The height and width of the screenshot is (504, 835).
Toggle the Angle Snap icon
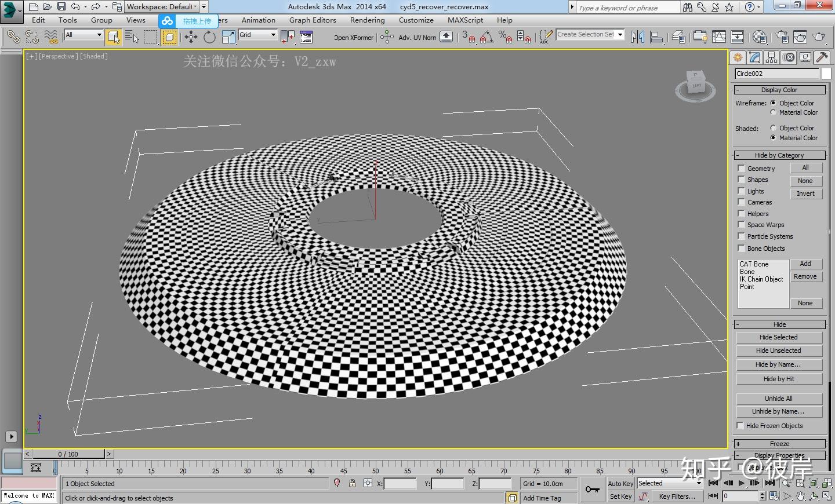click(x=487, y=38)
